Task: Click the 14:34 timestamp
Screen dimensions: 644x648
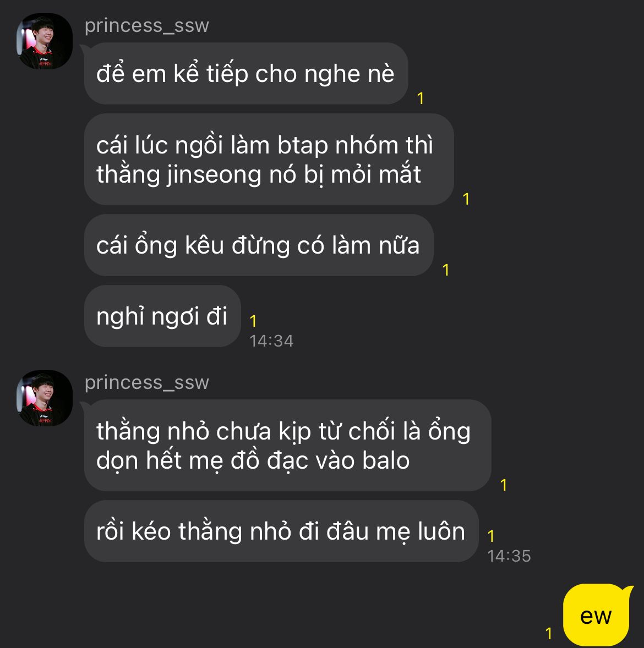Action: [271, 341]
